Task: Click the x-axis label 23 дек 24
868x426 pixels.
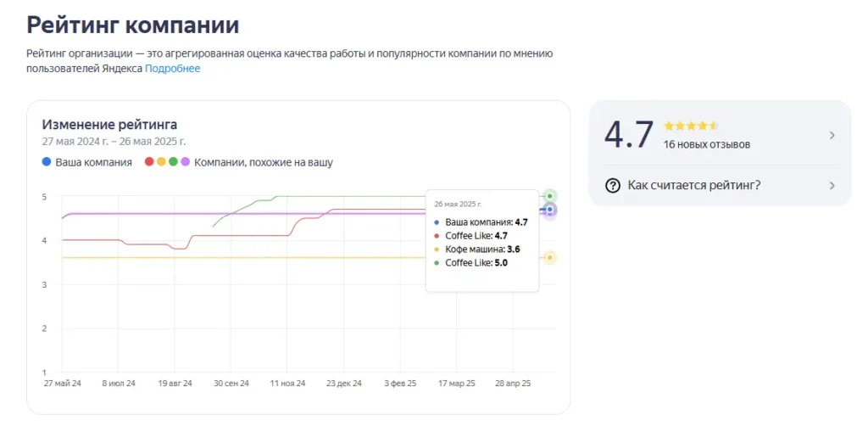Action: [x=344, y=384]
